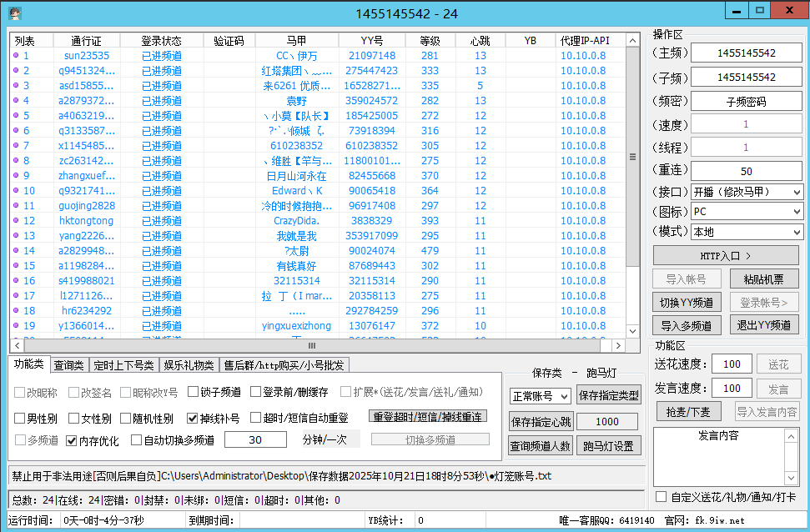Open the 接口 dropdown showing 开播（修改马甲）
The height and width of the screenshot is (532, 810).
[x=747, y=192]
